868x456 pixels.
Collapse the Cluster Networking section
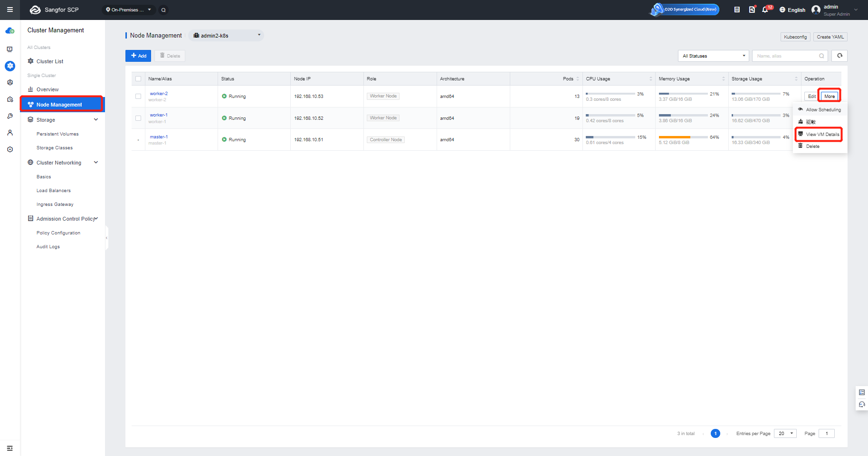[x=96, y=163]
